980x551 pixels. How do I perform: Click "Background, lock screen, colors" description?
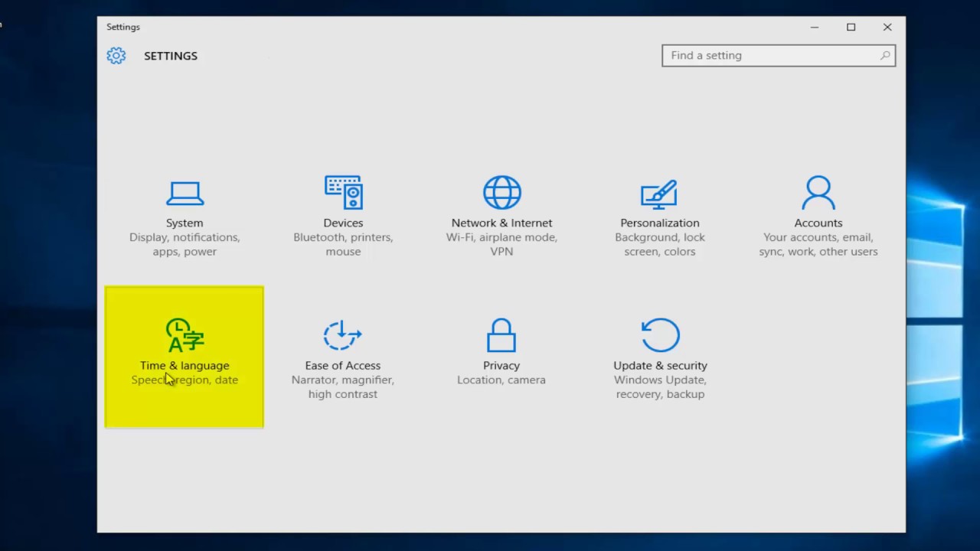pos(660,244)
